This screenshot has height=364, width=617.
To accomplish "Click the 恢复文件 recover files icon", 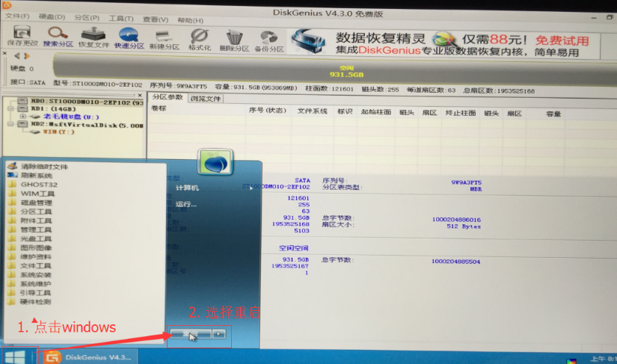I will click(x=93, y=37).
